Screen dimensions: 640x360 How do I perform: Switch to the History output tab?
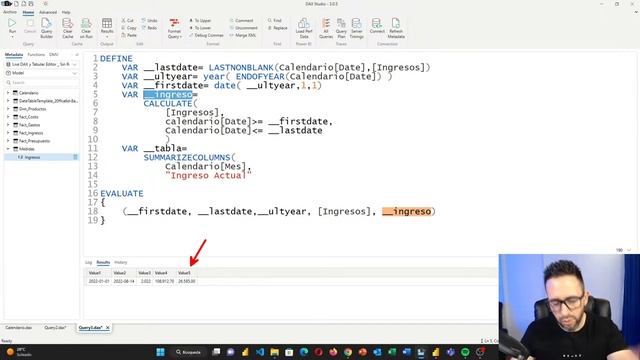click(x=121, y=262)
